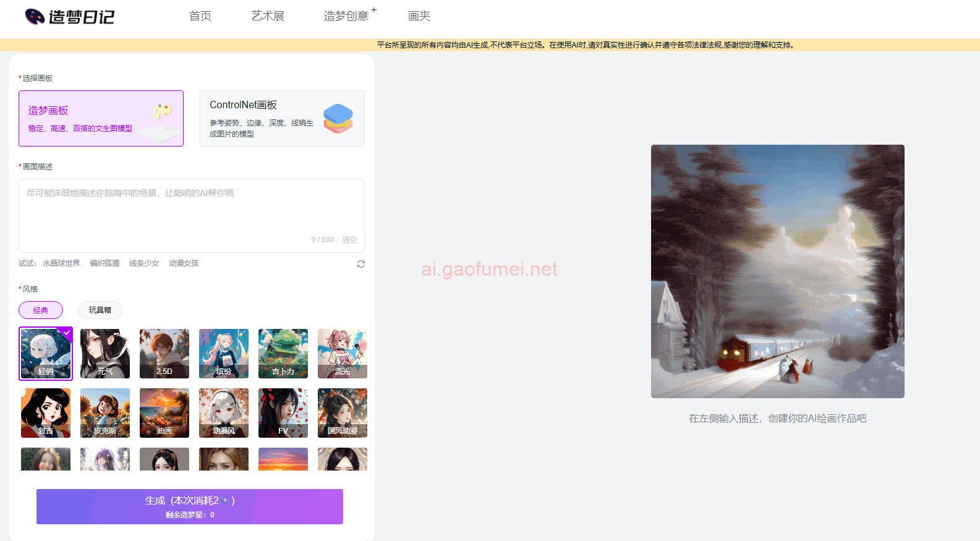Screen dimensions: 980x541
Task: Go to the 首页 nav item
Action: [x=200, y=16]
